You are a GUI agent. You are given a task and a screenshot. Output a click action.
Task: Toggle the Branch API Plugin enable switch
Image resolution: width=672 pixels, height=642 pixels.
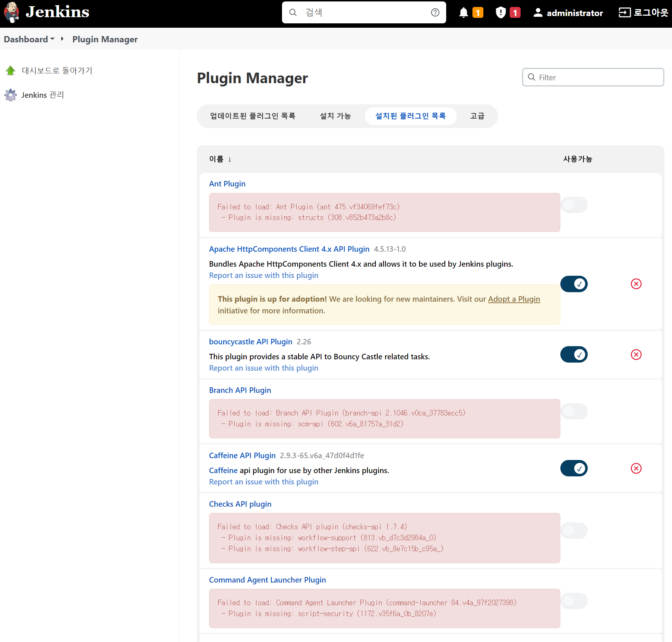point(574,411)
